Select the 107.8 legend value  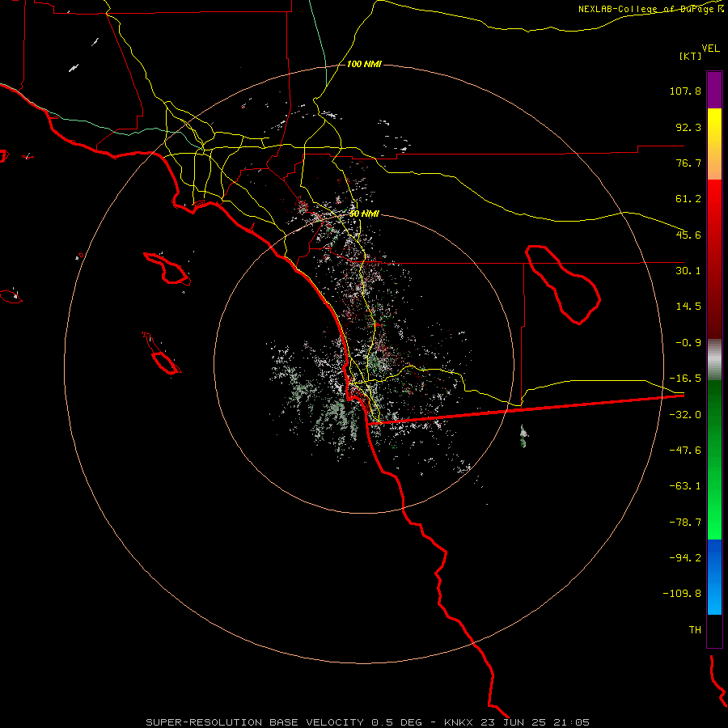(685, 91)
